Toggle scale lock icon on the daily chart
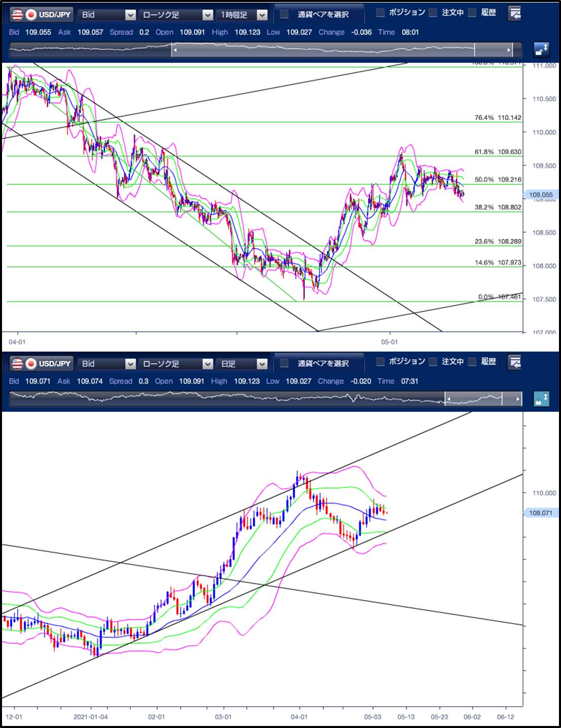 coord(541,399)
